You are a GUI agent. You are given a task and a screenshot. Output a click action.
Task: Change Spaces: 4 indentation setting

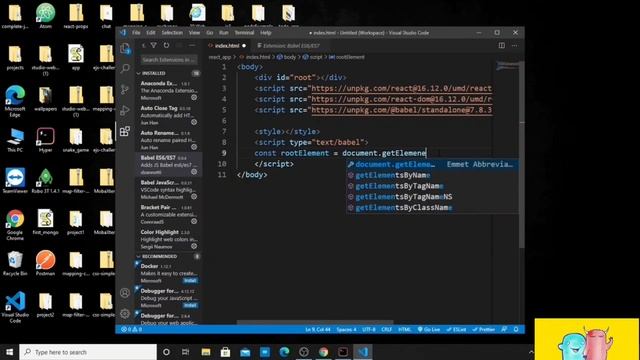(x=346, y=329)
